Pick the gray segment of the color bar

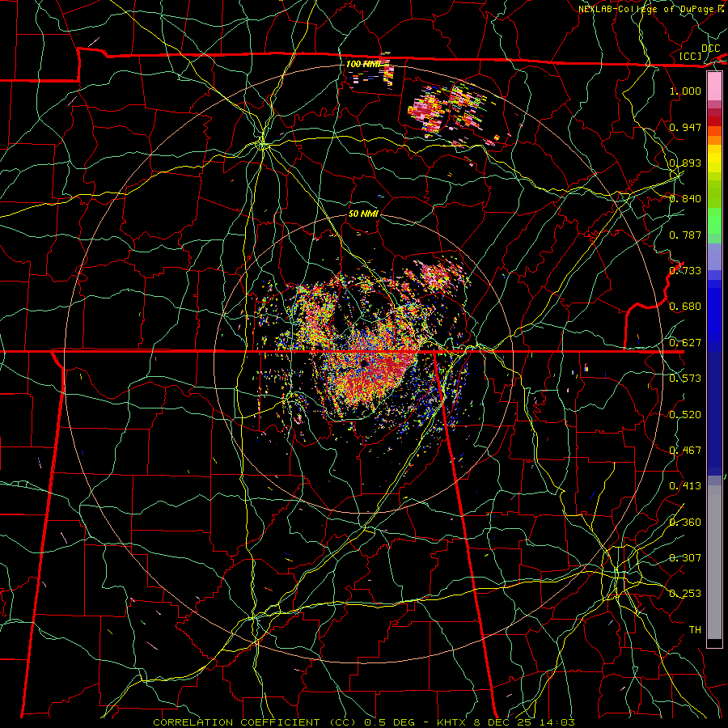(714, 562)
